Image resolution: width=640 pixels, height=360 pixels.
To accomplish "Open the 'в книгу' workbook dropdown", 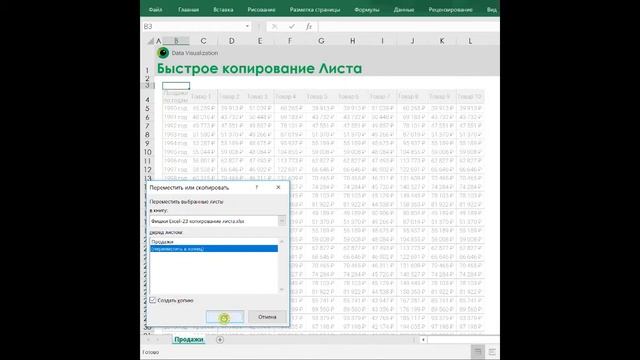I will tap(282, 221).
